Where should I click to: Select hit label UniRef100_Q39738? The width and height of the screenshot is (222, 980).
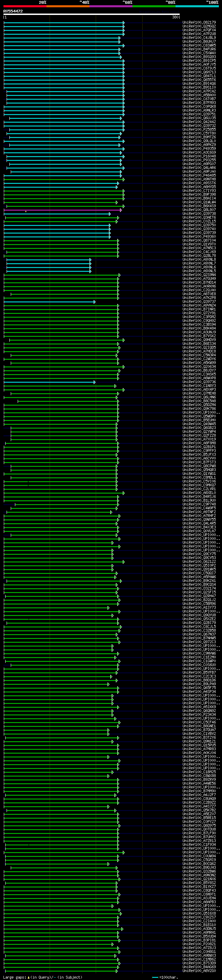coord(199,214)
